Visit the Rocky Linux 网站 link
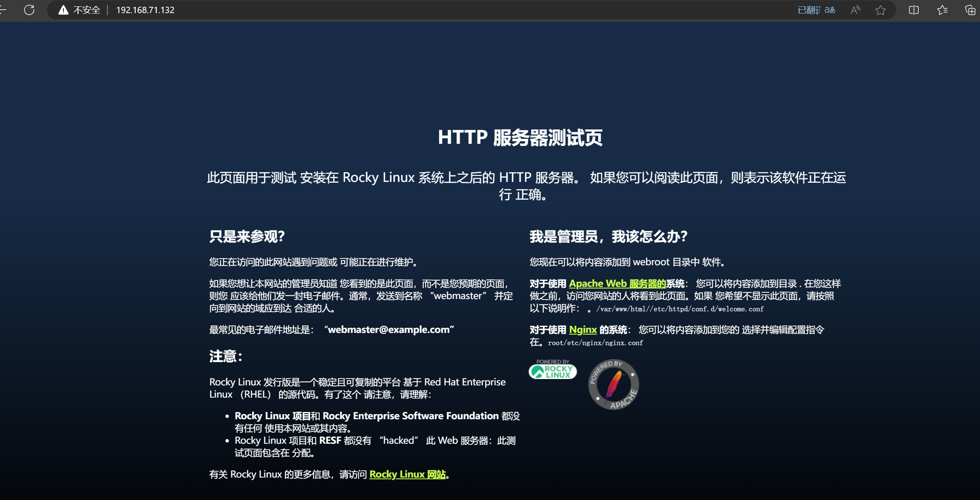The image size is (980, 500). tap(407, 474)
